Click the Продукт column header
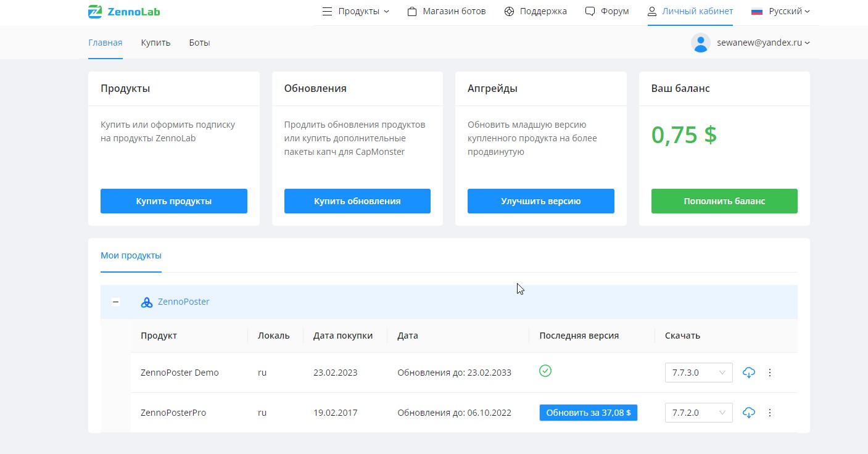Image resolution: width=868 pixels, height=454 pixels. point(159,336)
